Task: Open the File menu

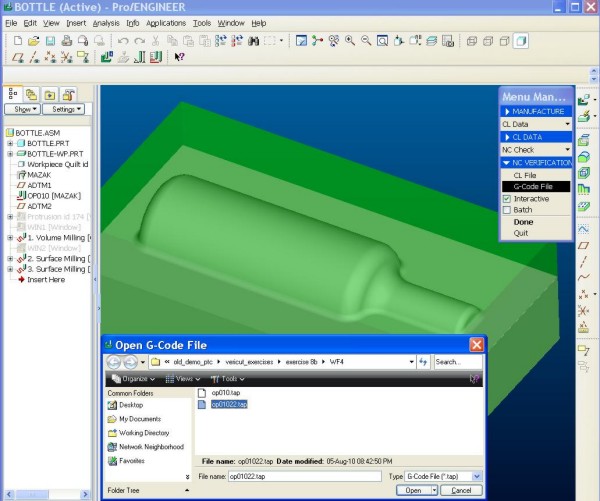Action: [x=11, y=23]
